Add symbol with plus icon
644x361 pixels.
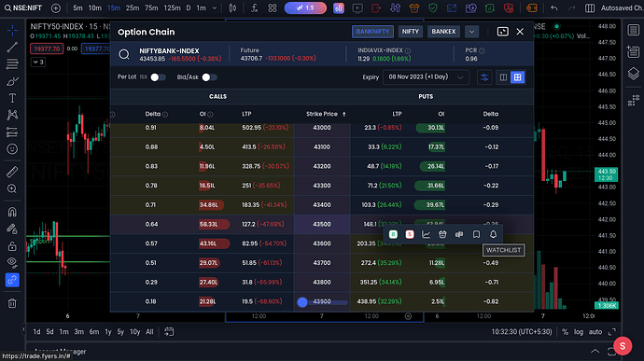[56, 7]
